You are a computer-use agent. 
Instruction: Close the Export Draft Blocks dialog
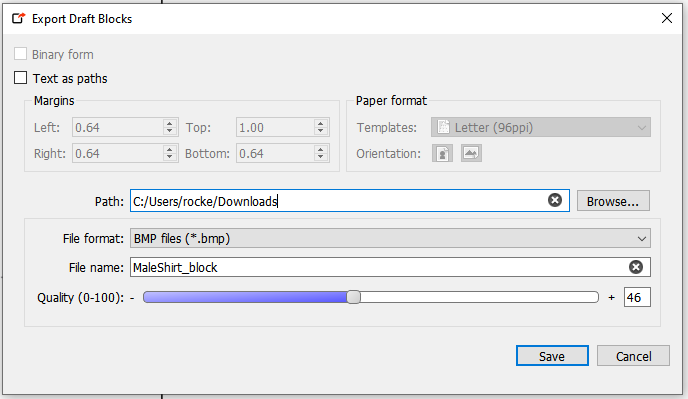[x=666, y=18]
